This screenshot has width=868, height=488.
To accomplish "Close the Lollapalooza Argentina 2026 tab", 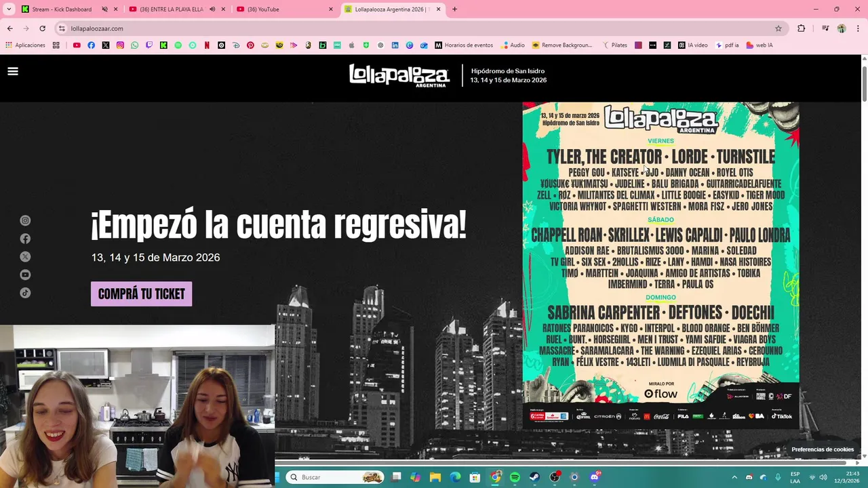I will coord(438,9).
